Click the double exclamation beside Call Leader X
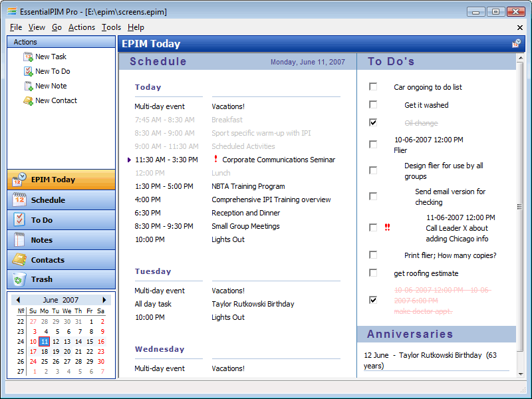The image size is (532, 399). pyautogui.click(x=387, y=227)
